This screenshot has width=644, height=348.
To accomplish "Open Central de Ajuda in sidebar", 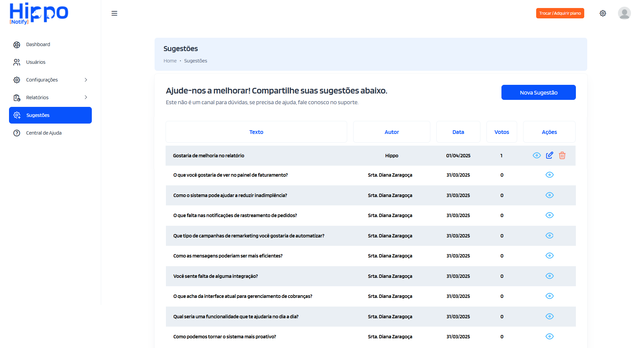I will point(44,133).
